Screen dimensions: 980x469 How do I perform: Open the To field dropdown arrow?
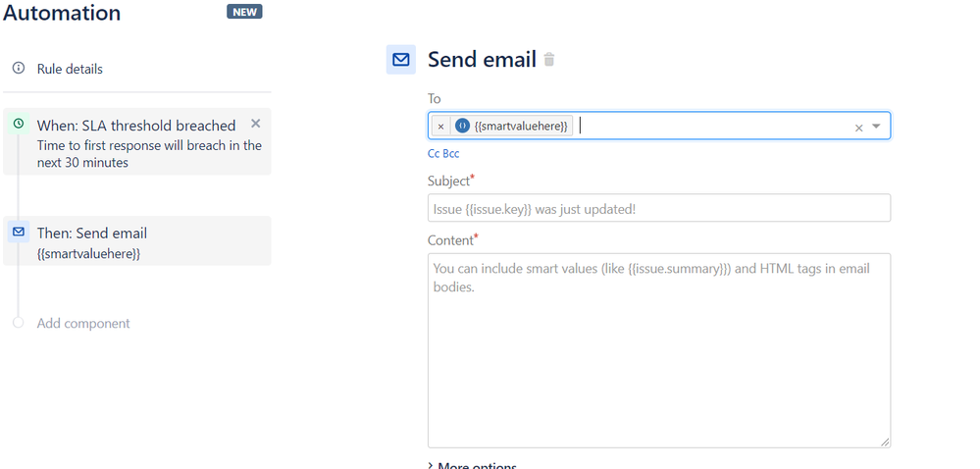tap(876, 127)
